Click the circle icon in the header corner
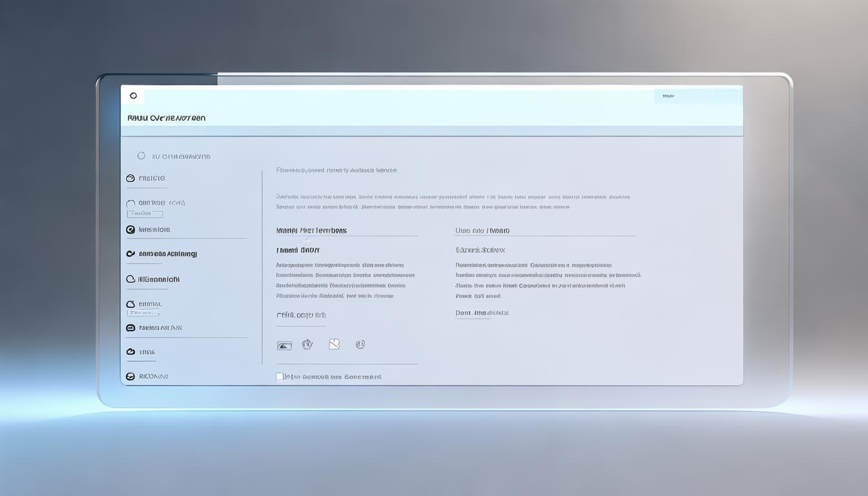The image size is (868, 496). point(134,96)
